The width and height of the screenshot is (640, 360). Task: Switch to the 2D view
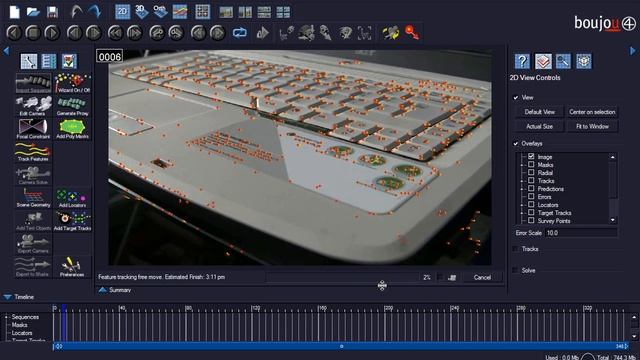(122, 12)
